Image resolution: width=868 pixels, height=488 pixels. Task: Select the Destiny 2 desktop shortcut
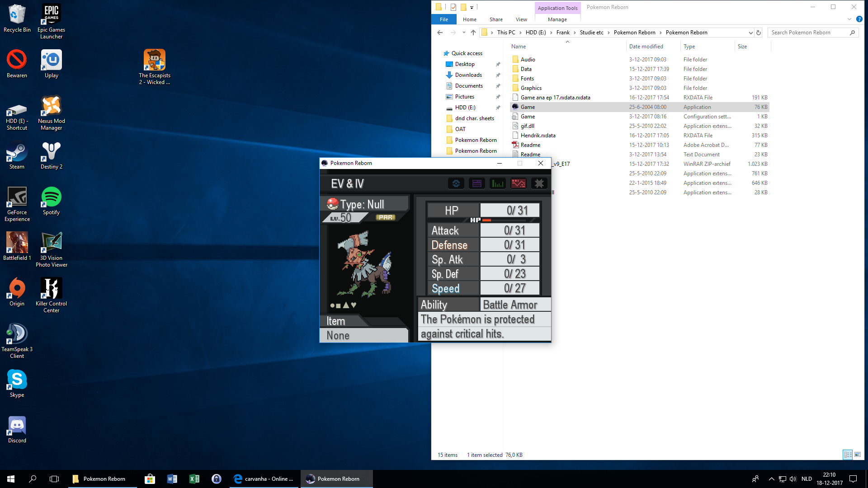click(x=52, y=155)
